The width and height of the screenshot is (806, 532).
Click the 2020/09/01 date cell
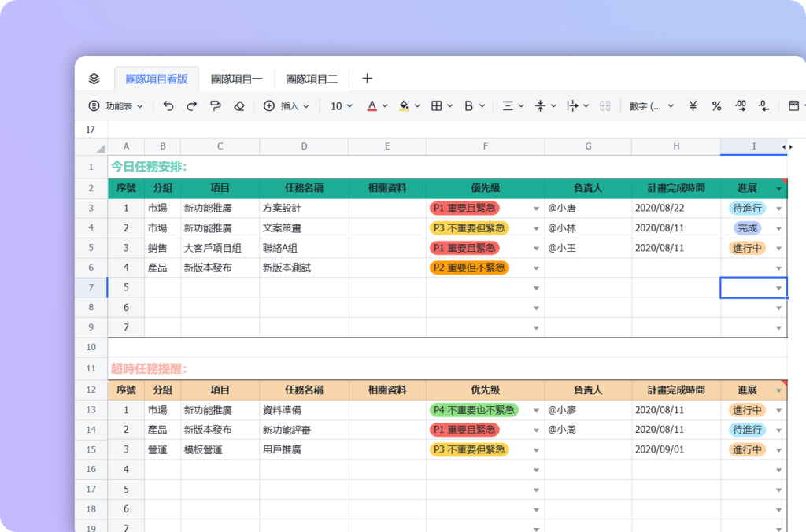coord(676,449)
